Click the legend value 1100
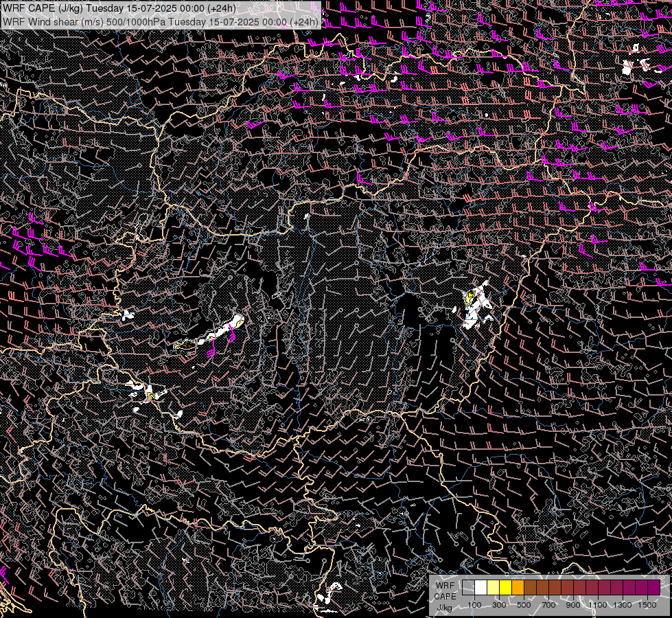This screenshot has height=618, width=672. [598, 605]
